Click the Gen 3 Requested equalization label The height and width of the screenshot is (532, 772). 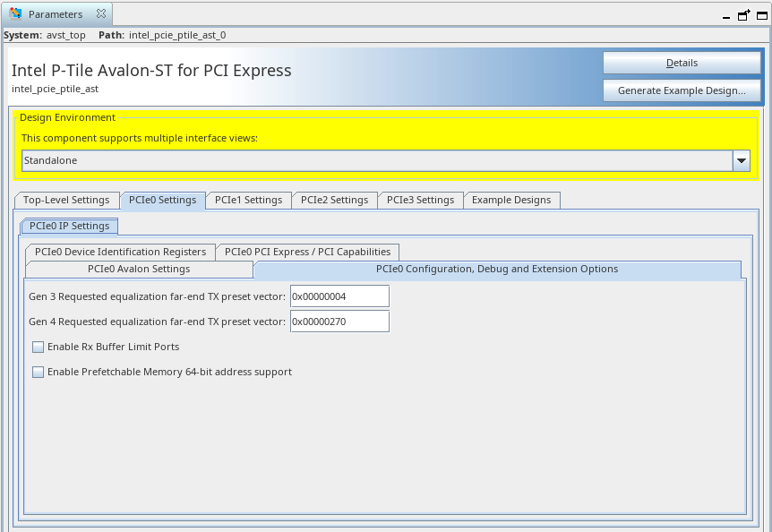(157, 296)
